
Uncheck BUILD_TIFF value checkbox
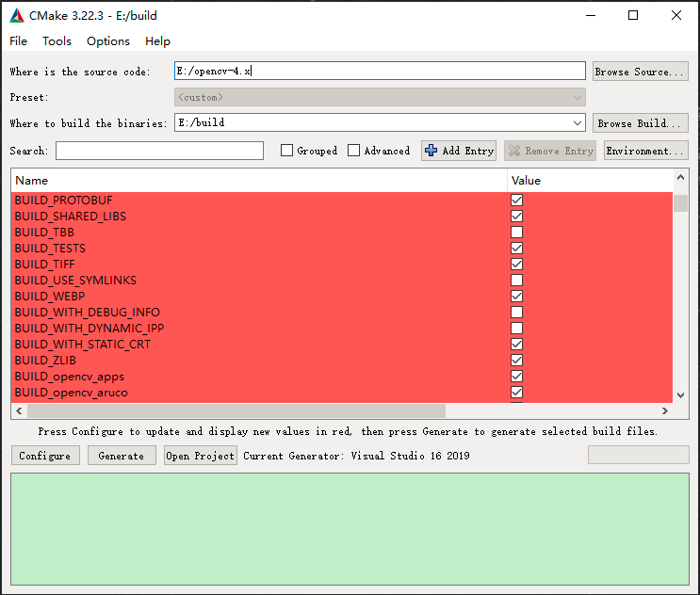tap(516, 264)
